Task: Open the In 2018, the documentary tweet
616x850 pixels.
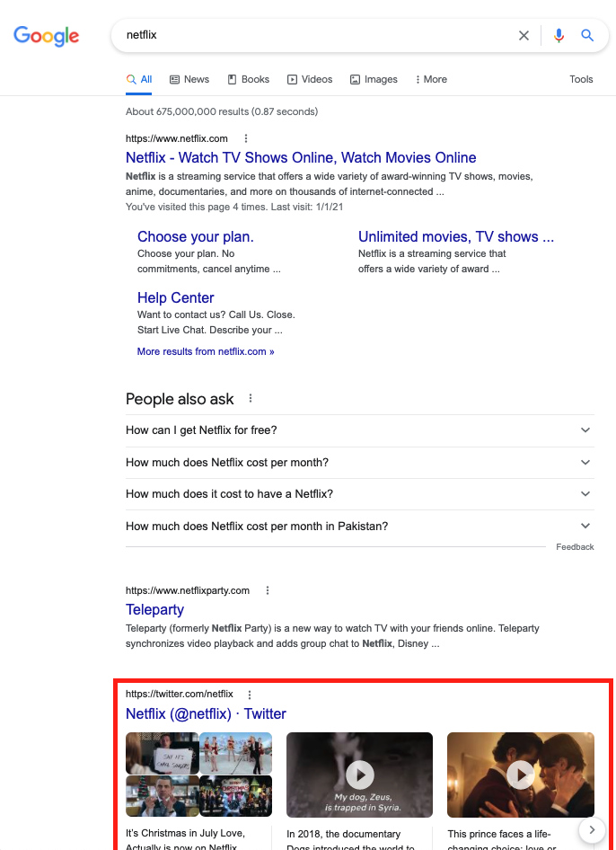Action: click(350, 839)
